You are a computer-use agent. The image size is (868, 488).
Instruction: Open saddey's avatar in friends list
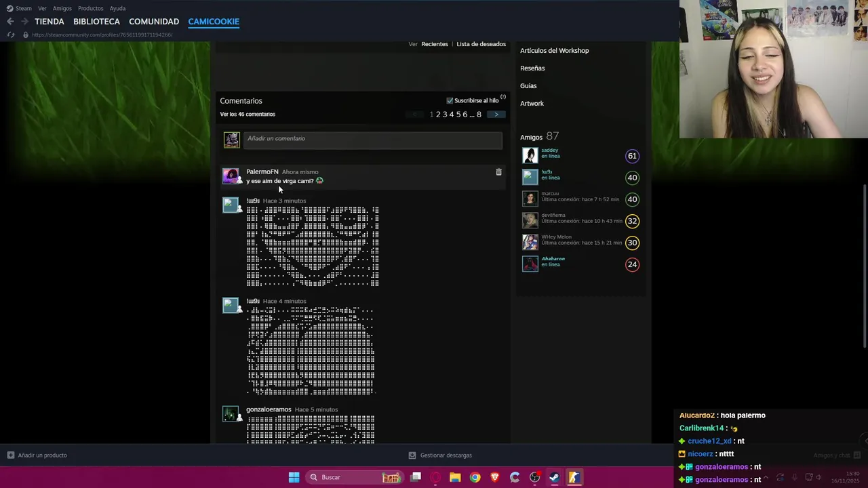coord(530,156)
